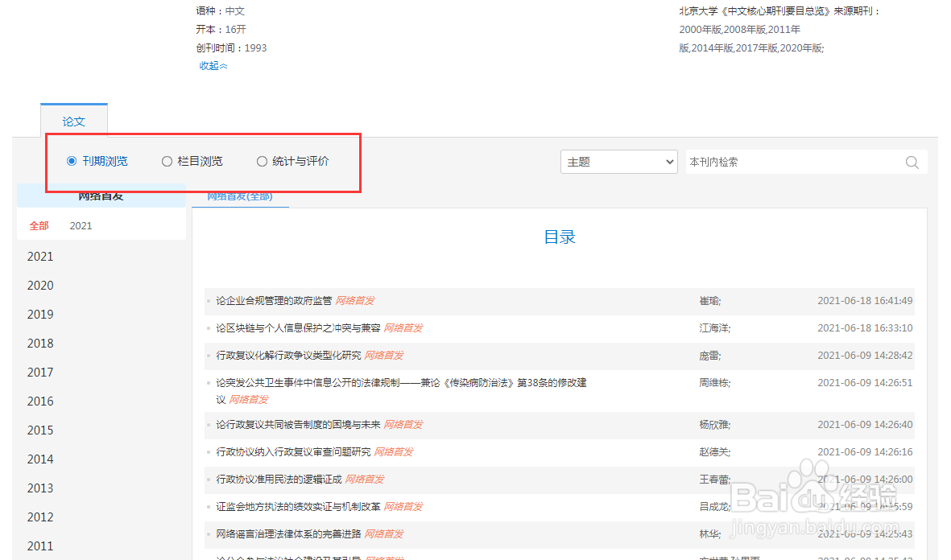The width and height of the screenshot is (951, 560).
Task: Open article 论企业合规管理的政府监管
Action: (274, 301)
